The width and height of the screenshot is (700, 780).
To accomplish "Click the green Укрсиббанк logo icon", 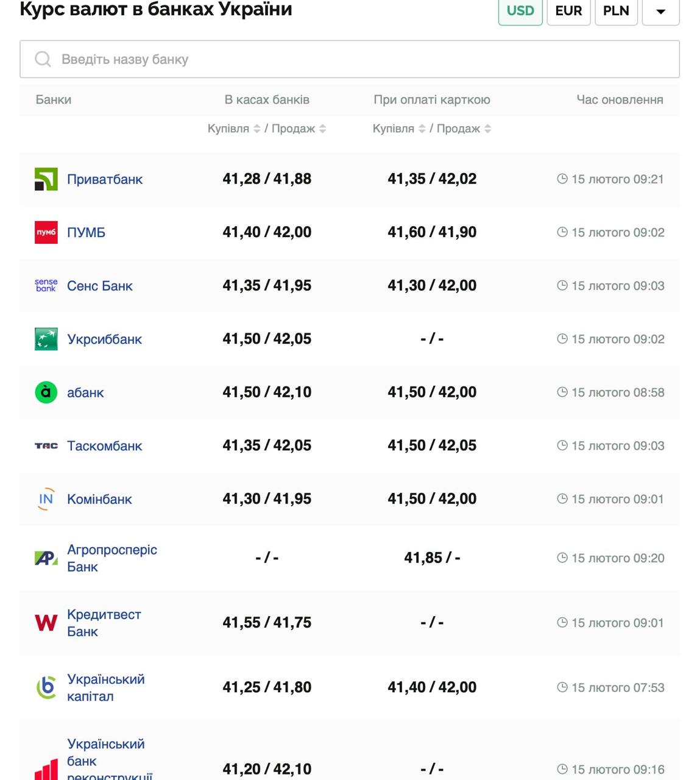I will 46,339.
